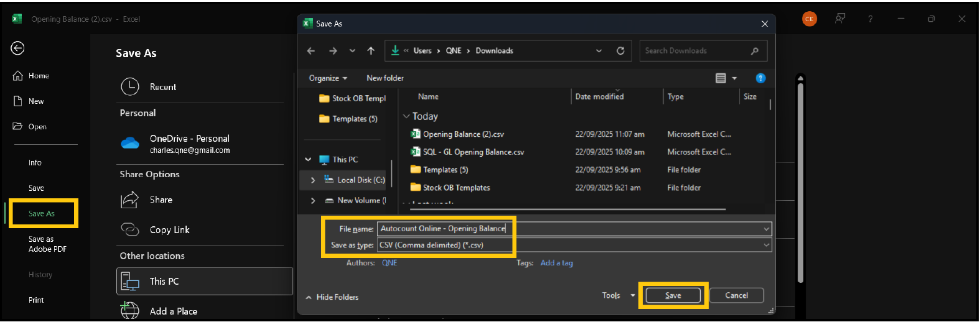Go up one folder level
Screen dimensions: 980x322
pos(371,51)
